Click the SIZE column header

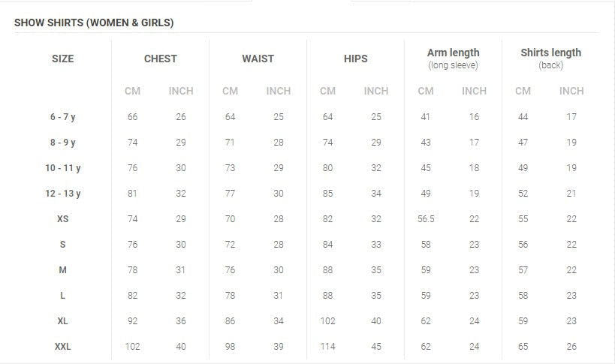click(x=63, y=59)
